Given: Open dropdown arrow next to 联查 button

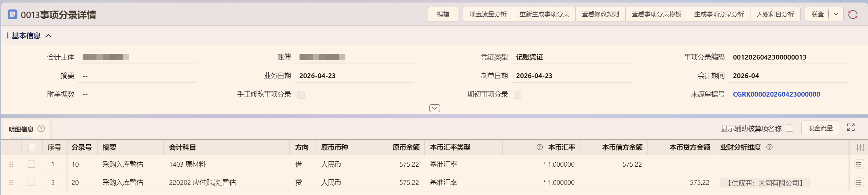Looking at the screenshot, I should 836,14.
